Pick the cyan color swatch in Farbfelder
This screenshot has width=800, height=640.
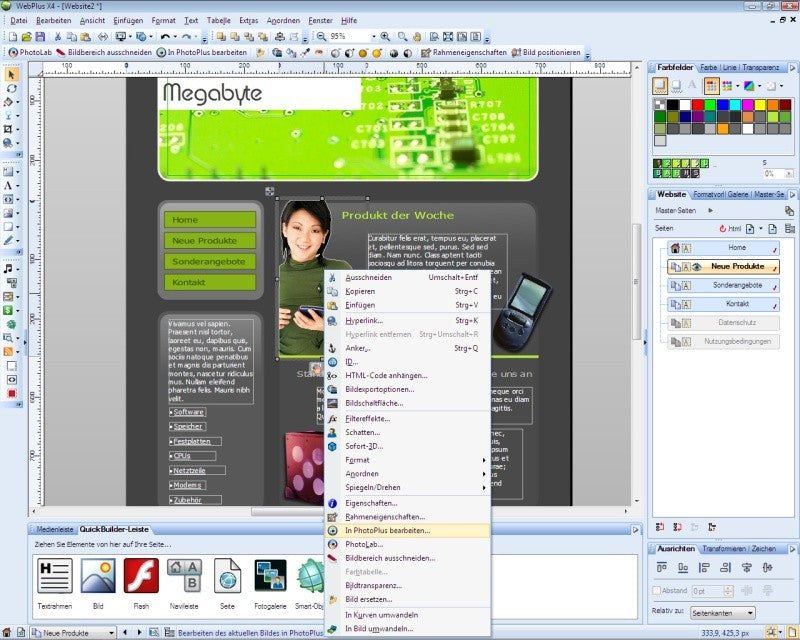[735, 105]
